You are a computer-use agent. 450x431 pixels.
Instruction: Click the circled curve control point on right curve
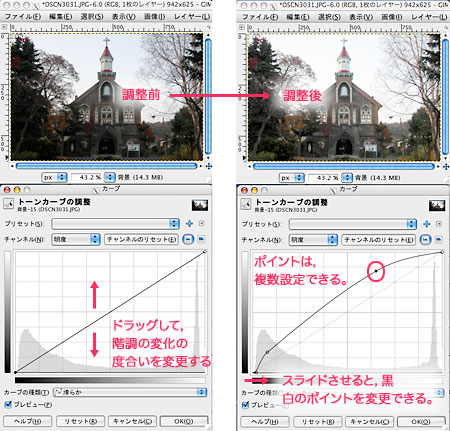[x=376, y=271]
